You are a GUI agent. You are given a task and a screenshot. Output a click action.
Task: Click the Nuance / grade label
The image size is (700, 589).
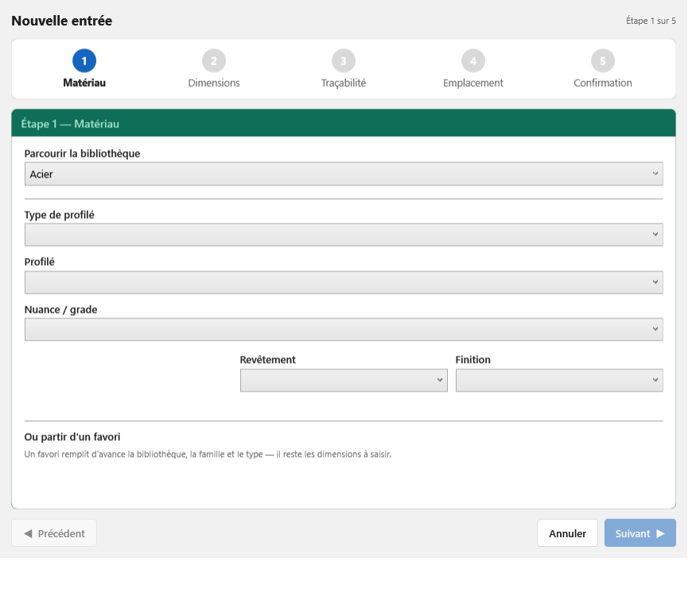pyautogui.click(x=60, y=310)
